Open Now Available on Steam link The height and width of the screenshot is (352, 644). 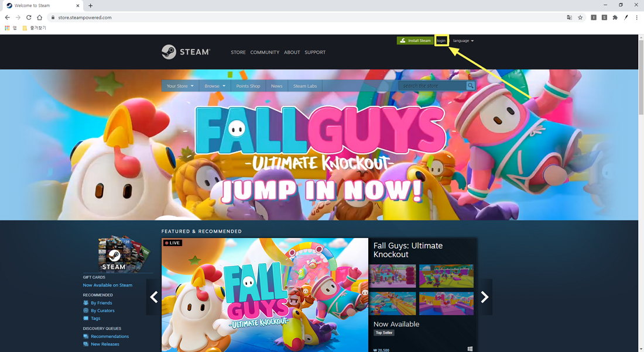108,285
